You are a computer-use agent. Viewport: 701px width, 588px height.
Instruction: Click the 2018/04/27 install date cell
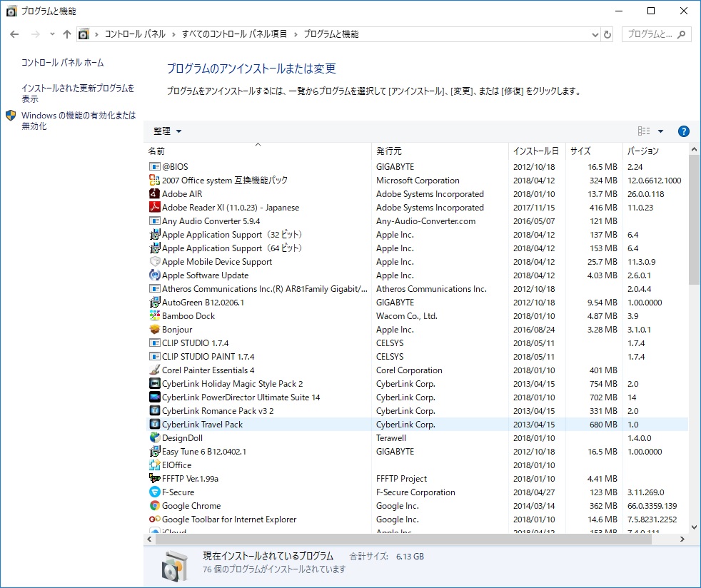click(x=534, y=492)
